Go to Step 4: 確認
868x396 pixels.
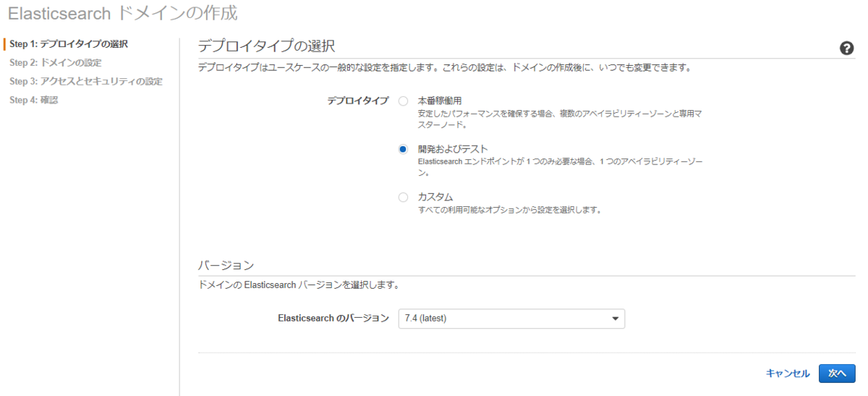(34, 100)
